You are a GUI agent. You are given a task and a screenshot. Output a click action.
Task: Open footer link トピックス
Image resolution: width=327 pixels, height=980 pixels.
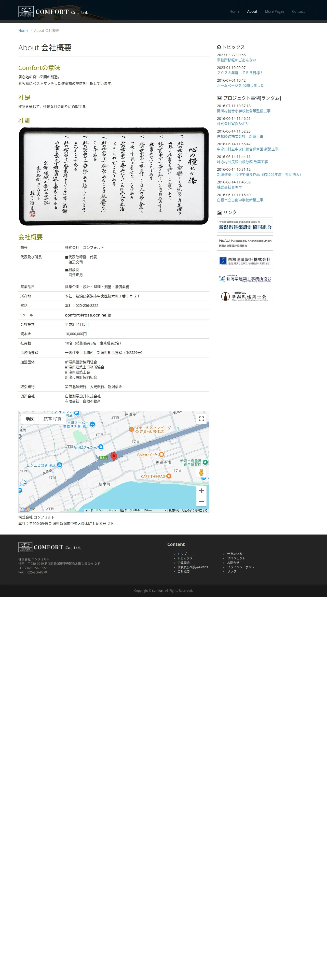pos(185,558)
